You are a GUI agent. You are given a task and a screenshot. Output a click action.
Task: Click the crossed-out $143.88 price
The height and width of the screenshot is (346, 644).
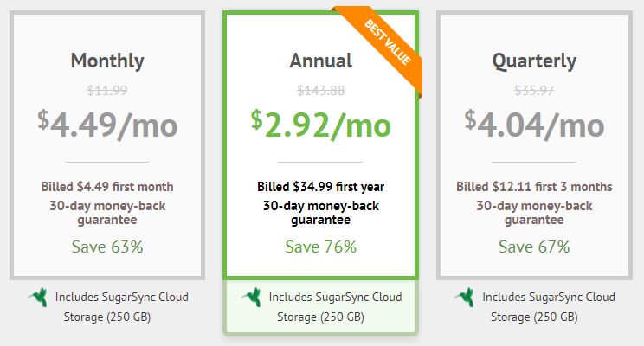(x=321, y=90)
